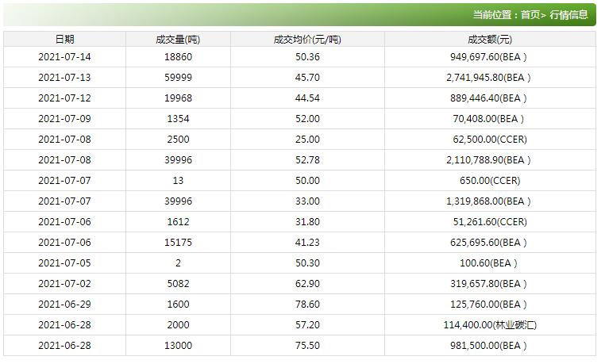Click average price 25.00
Image resolution: width=605 pixels, height=364 pixels.
(307, 140)
